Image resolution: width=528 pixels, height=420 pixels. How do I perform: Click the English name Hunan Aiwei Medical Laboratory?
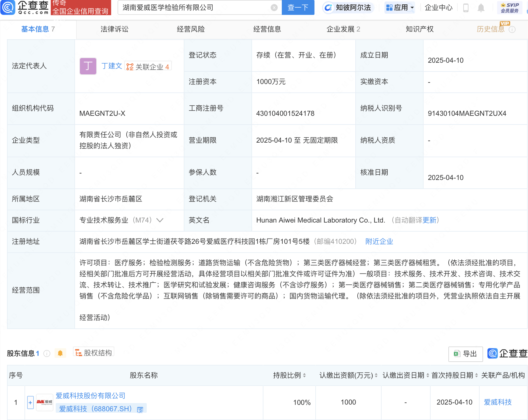[321, 220]
